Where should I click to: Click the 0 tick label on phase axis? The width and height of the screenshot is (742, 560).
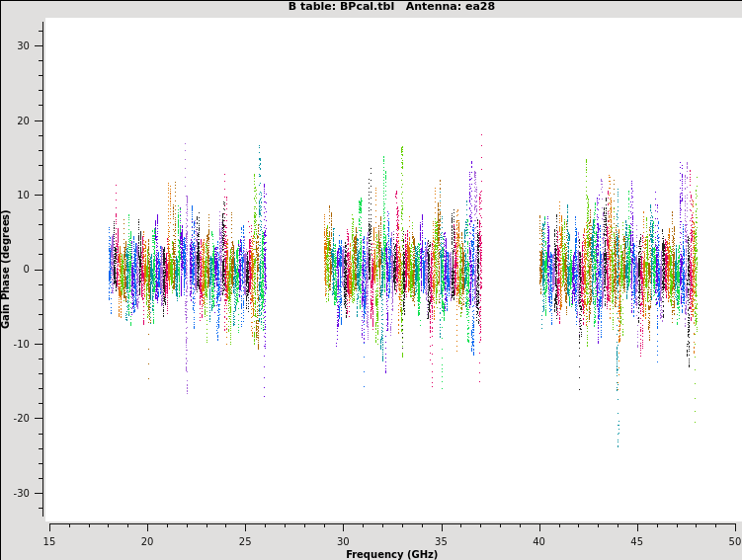click(x=27, y=270)
